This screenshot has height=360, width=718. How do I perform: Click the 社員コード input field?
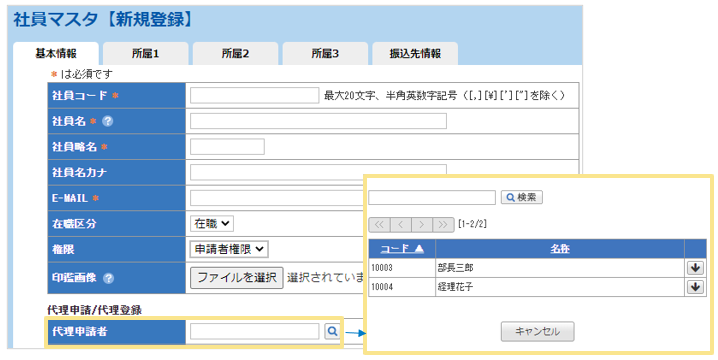point(255,95)
